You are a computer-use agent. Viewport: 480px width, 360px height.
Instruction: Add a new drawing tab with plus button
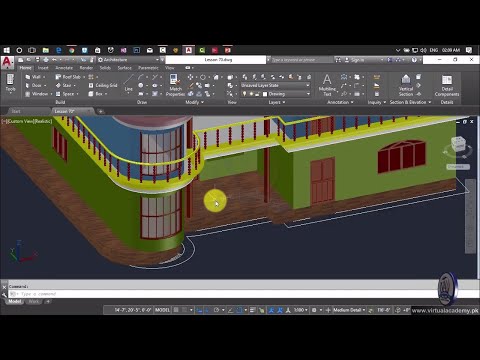click(x=100, y=111)
